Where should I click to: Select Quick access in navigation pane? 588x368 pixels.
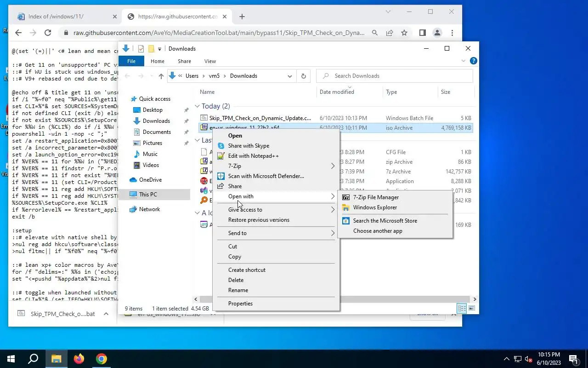(x=155, y=99)
